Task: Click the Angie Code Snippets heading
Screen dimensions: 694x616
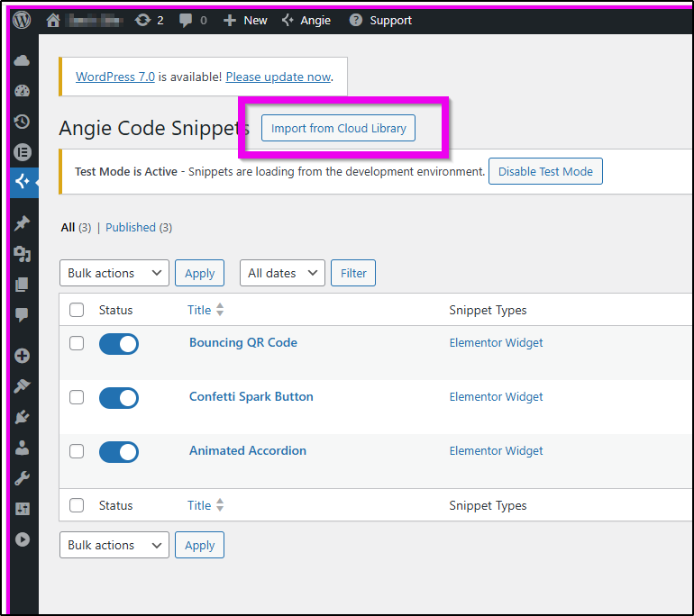Action: point(154,128)
